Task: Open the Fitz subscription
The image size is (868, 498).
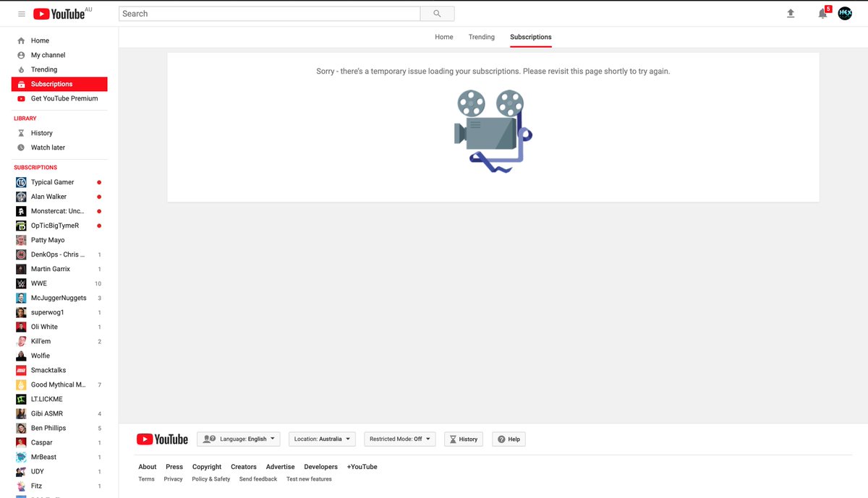Action: click(x=59, y=486)
